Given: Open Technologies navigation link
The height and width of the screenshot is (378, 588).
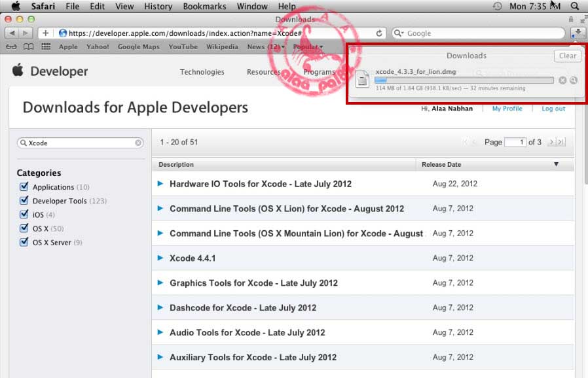Looking at the screenshot, I should pos(202,72).
